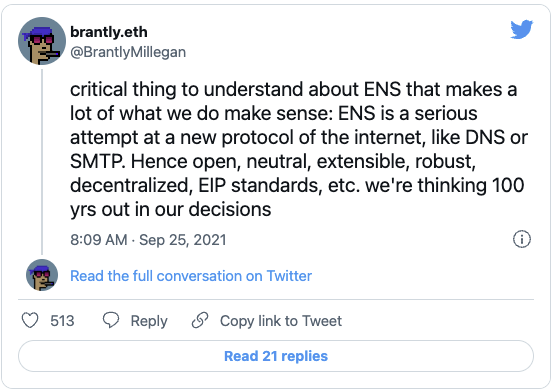Open the large brantly.eth profile avatar
The width and height of the screenshot is (552, 390).
[x=42, y=41]
